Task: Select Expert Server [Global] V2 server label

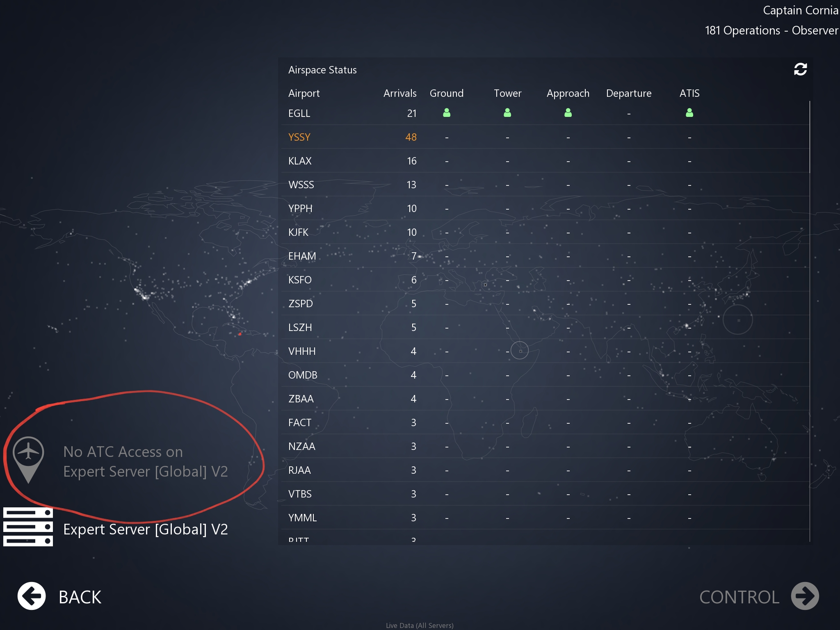Action: coord(146,529)
